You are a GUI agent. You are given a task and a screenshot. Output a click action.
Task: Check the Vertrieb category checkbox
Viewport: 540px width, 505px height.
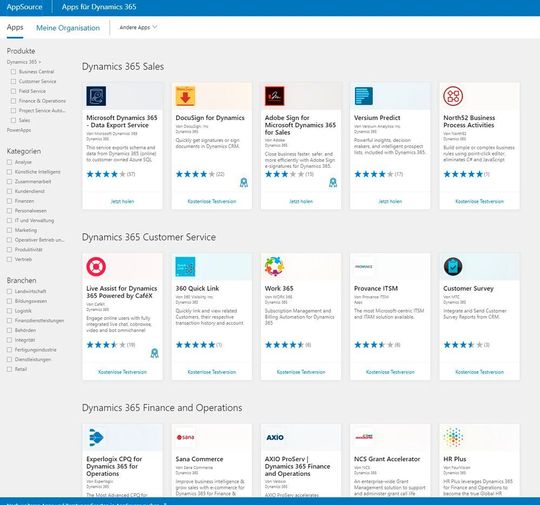click(9, 259)
